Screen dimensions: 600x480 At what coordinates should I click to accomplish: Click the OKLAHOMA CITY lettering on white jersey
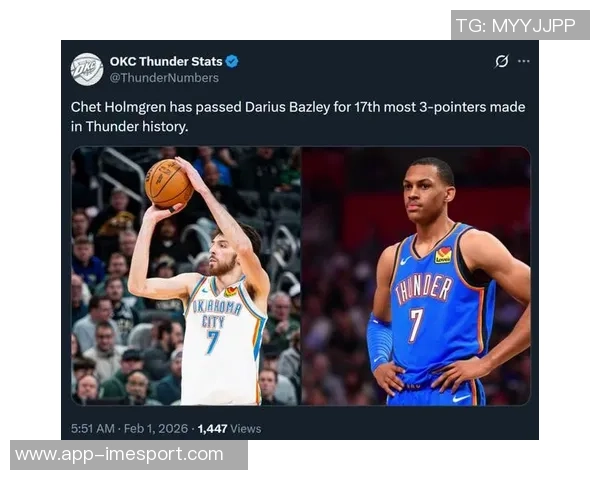[217, 314]
